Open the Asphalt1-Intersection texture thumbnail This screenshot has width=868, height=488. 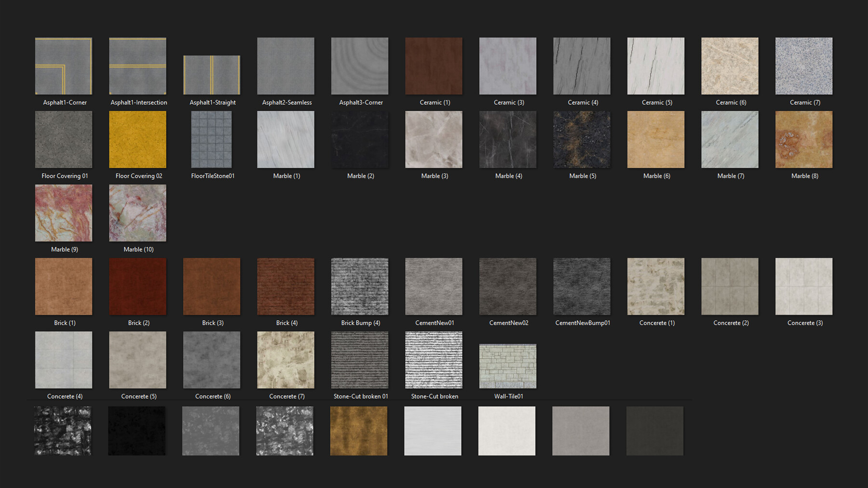coord(138,66)
